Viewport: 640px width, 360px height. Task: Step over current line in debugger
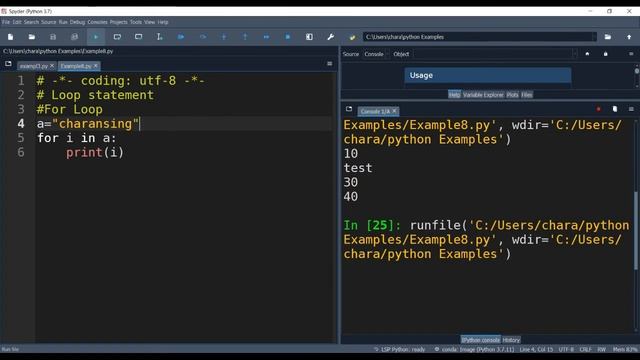(202, 37)
